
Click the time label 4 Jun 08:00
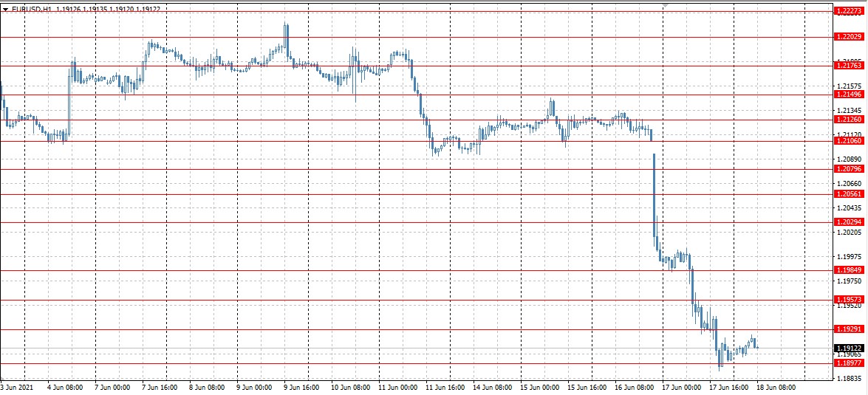[x=65, y=388]
